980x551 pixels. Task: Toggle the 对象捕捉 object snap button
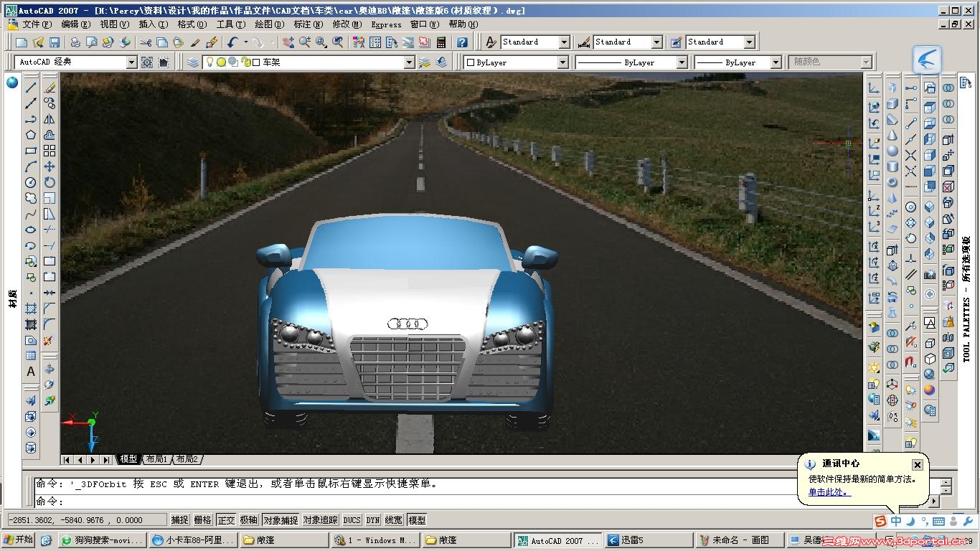click(x=281, y=520)
